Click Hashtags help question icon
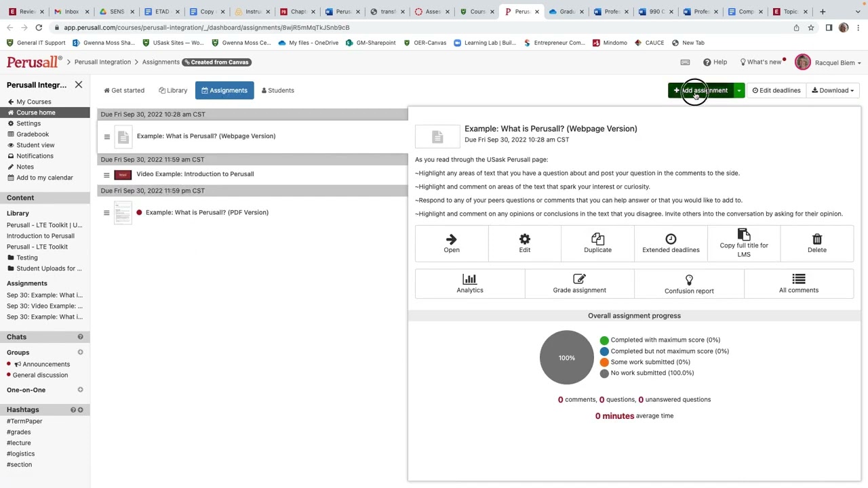868x488 pixels. click(73, 410)
